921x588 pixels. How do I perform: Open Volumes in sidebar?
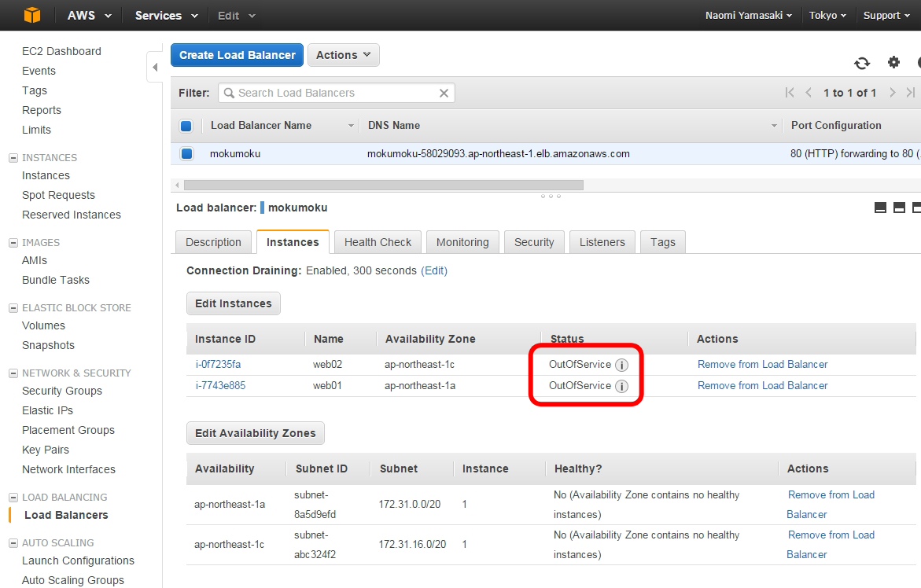click(43, 325)
